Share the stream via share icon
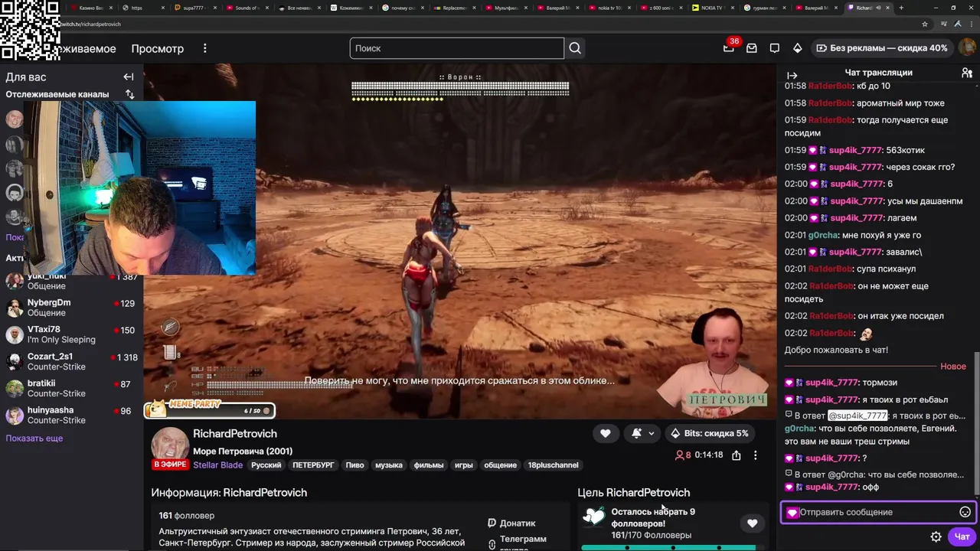This screenshot has width=980, height=551. [736, 455]
